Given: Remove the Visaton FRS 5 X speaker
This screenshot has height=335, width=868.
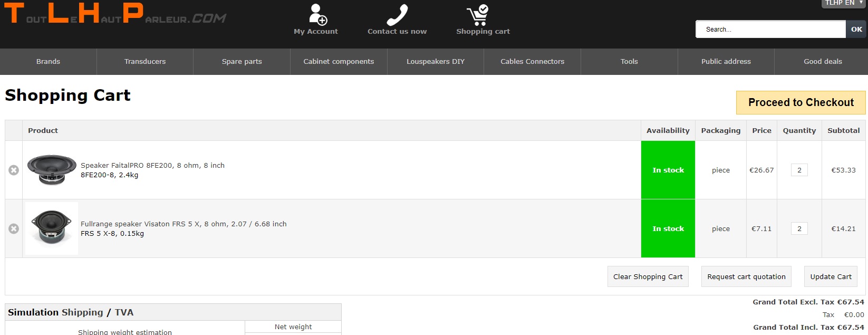Looking at the screenshot, I should point(14,228).
